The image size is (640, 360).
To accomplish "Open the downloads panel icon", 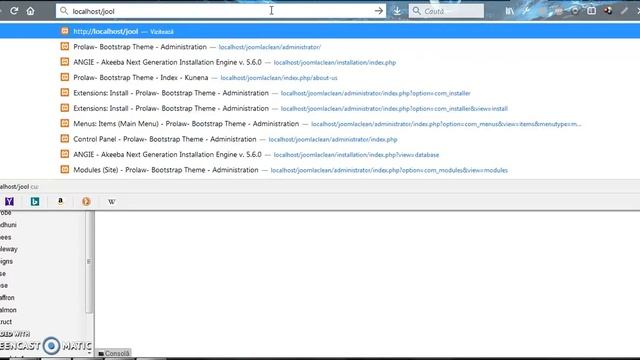I will click(x=397, y=11).
